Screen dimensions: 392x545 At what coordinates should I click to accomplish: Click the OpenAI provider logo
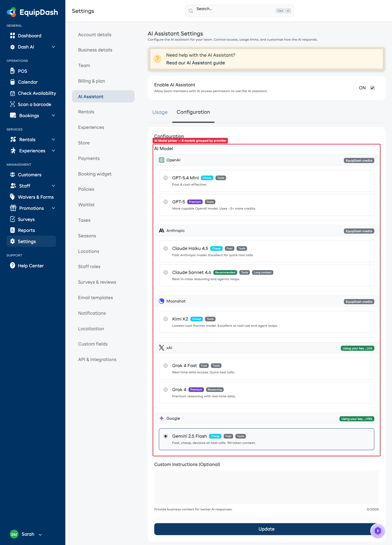pos(161,160)
